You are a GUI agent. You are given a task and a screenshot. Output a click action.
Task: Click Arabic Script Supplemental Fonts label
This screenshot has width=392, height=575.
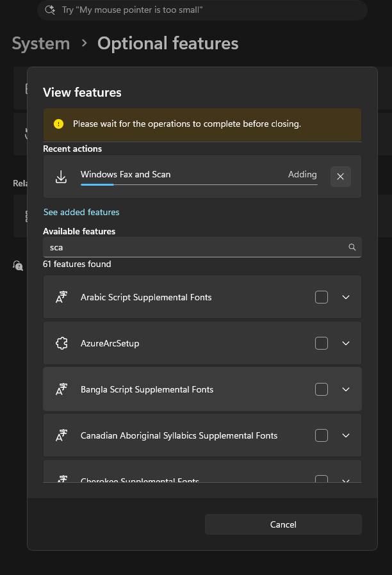tap(146, 297)
